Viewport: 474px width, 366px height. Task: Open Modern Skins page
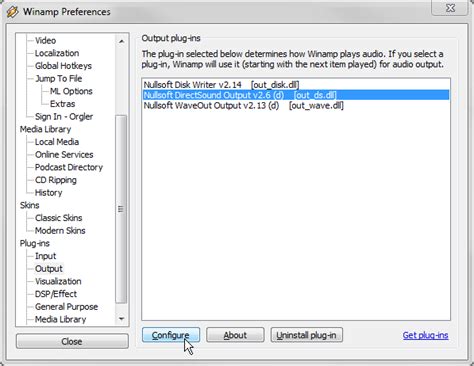60,231
